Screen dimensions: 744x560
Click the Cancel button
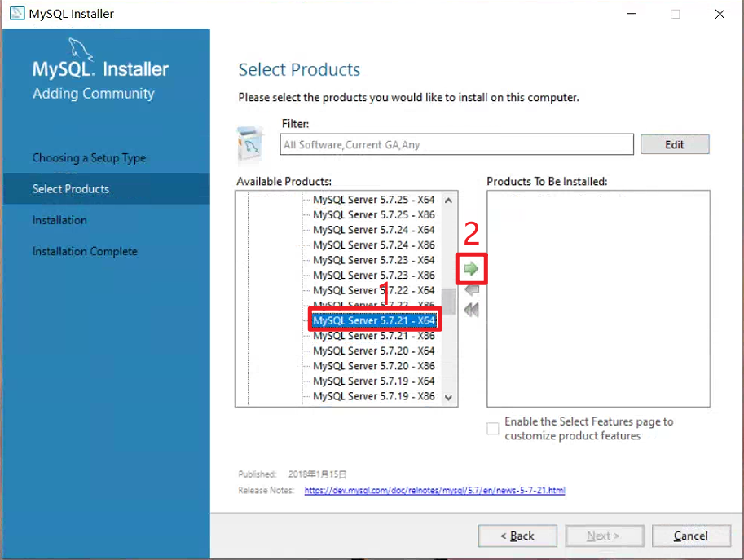point(691,536)
